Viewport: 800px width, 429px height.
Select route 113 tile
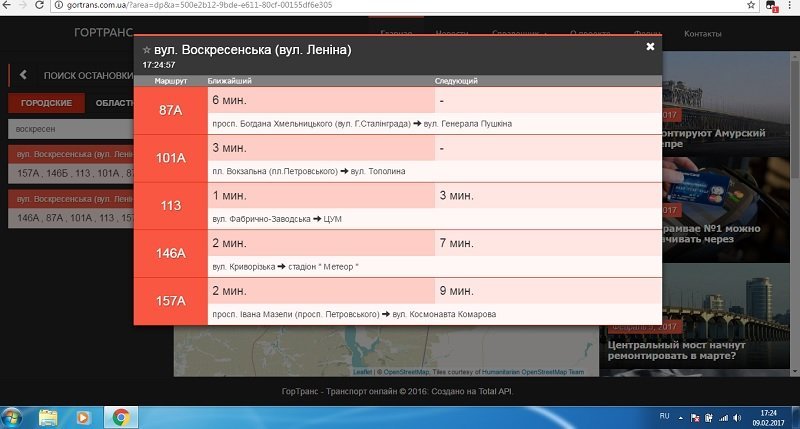tap(170, 206)
